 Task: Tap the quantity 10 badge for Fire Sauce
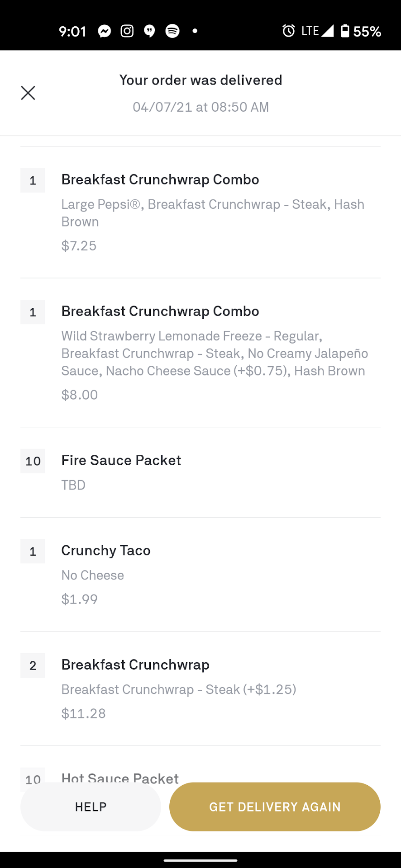coord(33,461)
